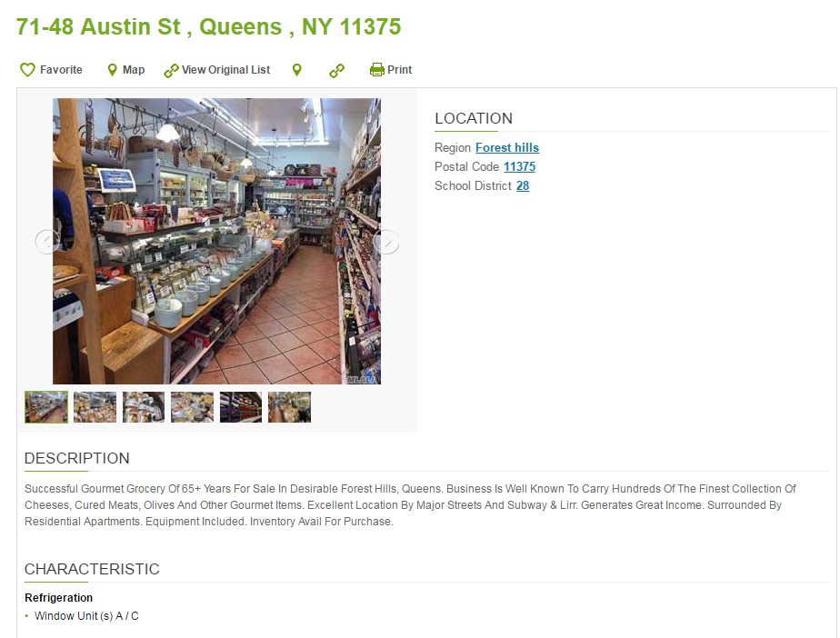Click the standalone chain link icon
Screen dimensions: 840x638
pos(336,71)
